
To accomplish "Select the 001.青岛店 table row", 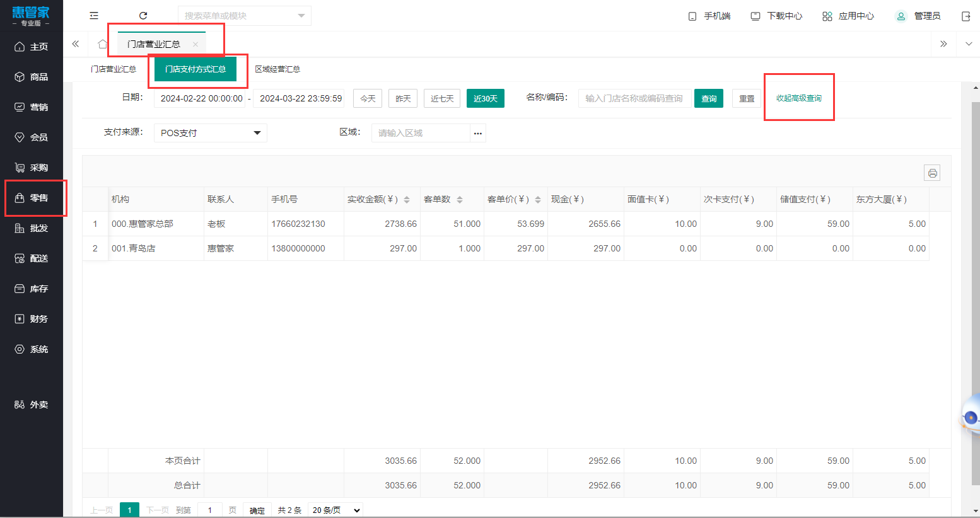I will [506, 248].
